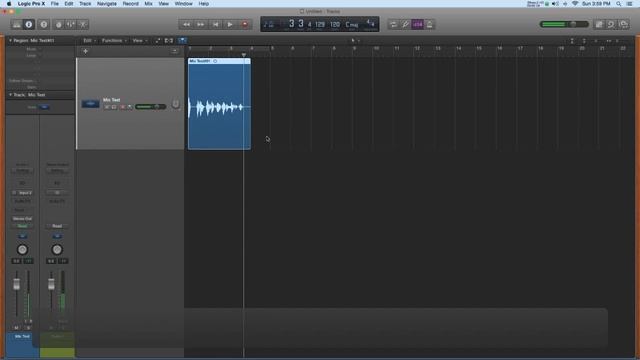Show Smart Controls dial button

click(58, 24)
